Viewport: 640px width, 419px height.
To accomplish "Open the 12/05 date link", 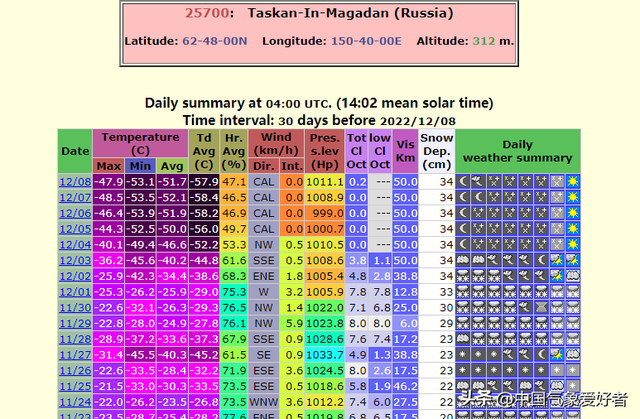I will click(75, 229).
